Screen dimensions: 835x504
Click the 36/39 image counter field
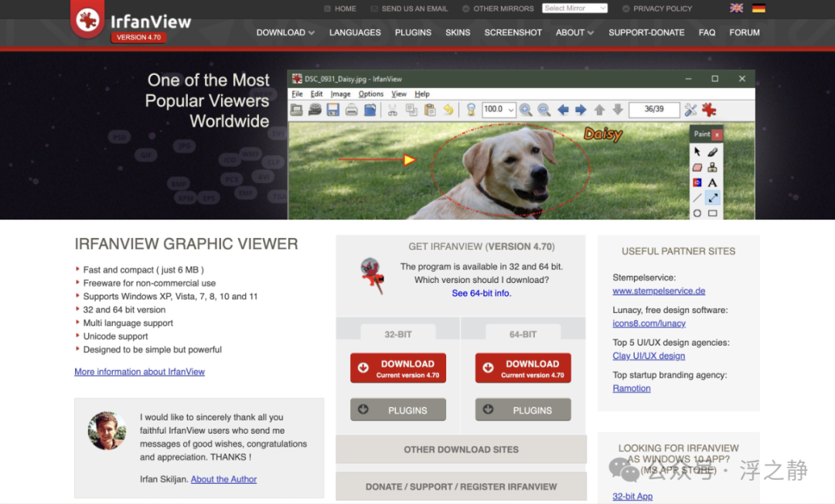tap(654, 110)
